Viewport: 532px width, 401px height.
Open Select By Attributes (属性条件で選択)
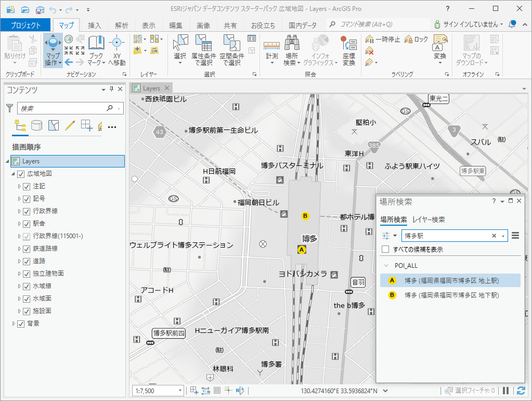click(203, 50)
